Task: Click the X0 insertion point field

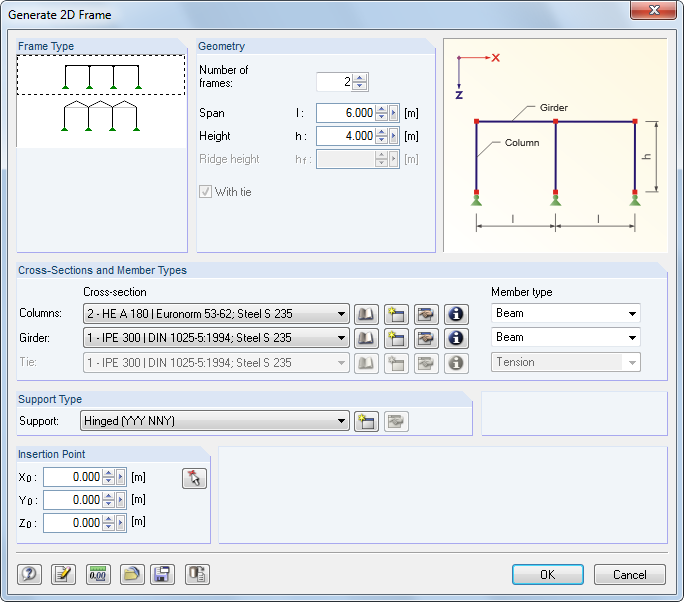Action: 73,477
